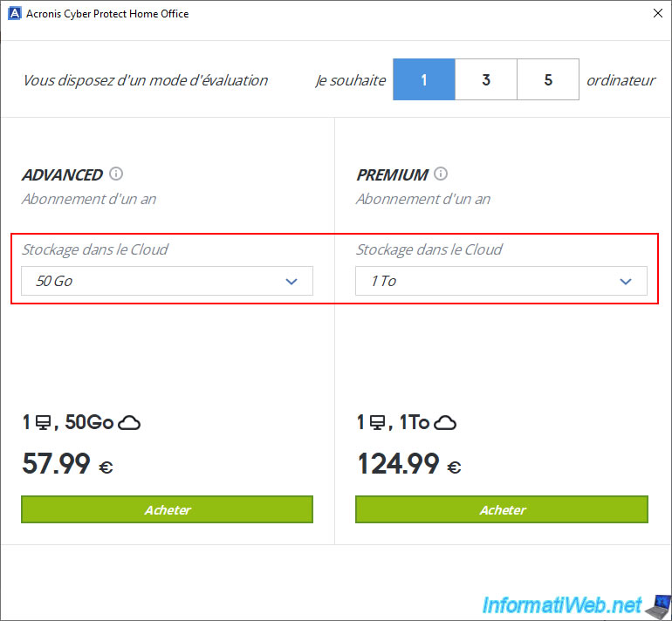Screen dimensions: 672x621
Task: Open the info icon next to PREMIUM
Action: [x=441, y=174]
